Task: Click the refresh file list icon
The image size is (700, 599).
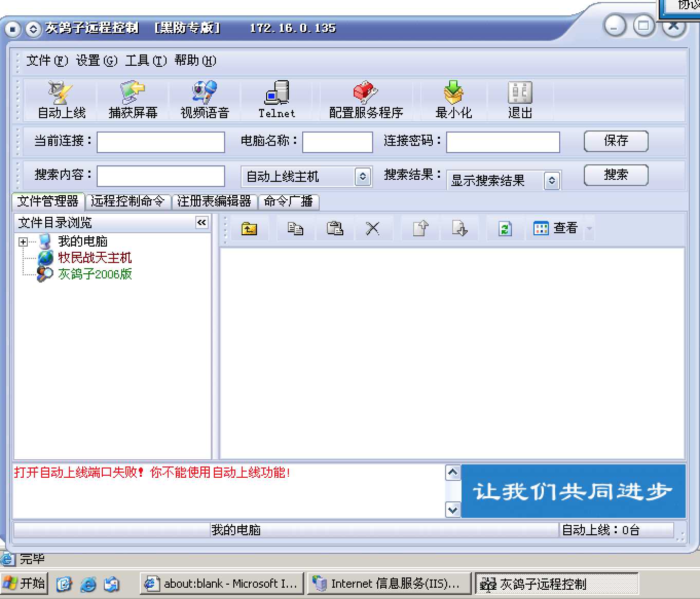Action: (505, 229)
